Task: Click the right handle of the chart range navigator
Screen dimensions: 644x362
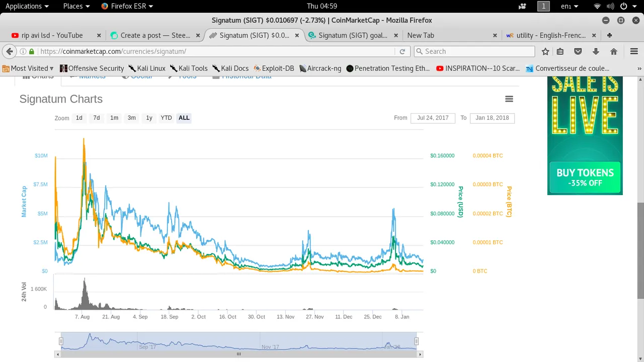Action: click(x=417, y=341)
